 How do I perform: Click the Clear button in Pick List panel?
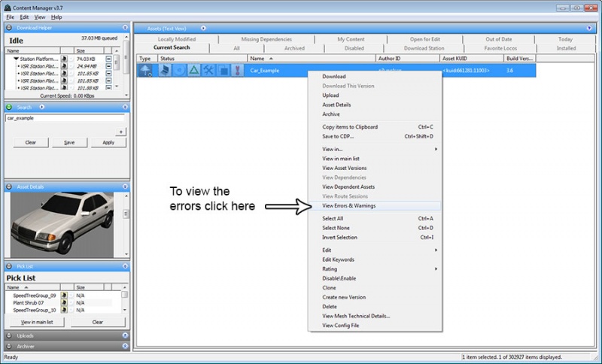click(98, 322)
